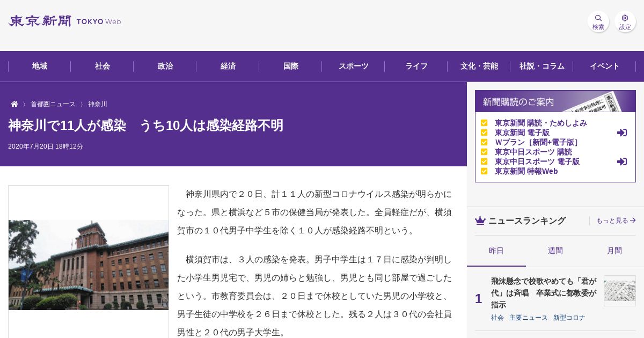This screenshot has width=644, height=338.
Task: Open スポーツ navigation menu
Action: [x=354, y=67]
